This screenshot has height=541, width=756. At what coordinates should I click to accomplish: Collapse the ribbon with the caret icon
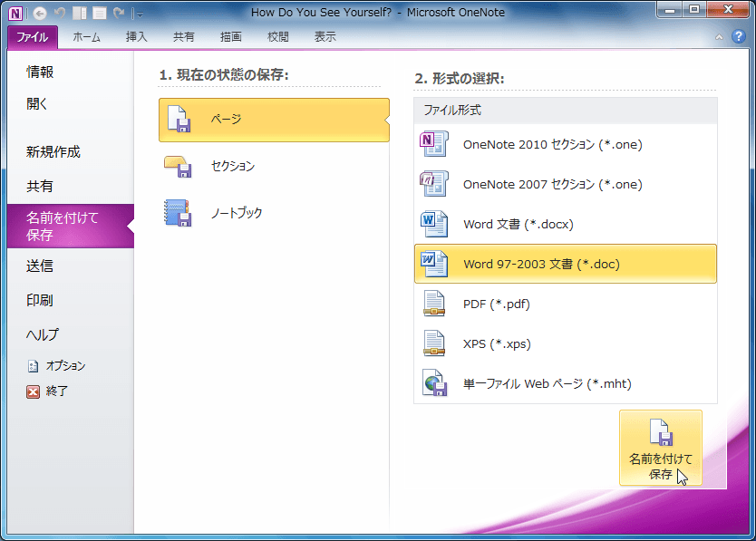[x=719, y=36]
